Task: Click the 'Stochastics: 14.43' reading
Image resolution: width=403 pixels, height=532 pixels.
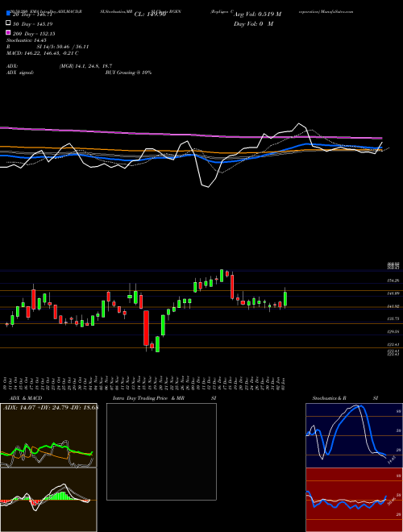Action: coord(27,40)
